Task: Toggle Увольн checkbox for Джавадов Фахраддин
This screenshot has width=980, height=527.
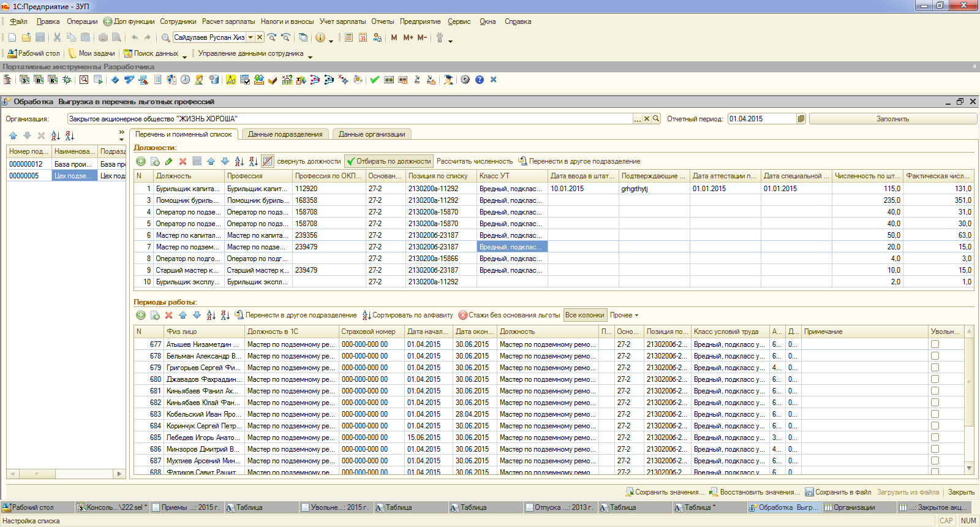Action: click(935, 379)
